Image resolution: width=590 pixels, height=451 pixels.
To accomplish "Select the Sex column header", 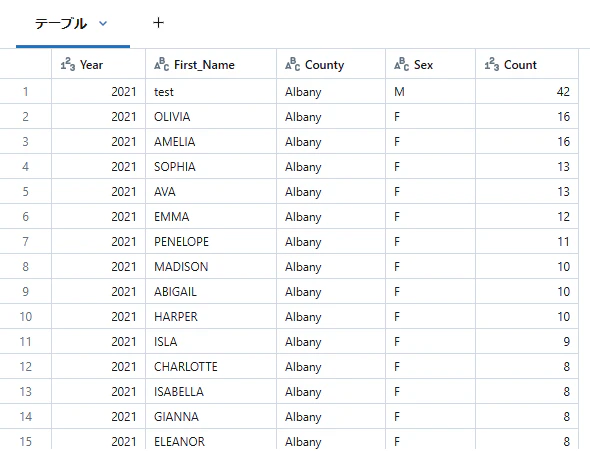I will 430,64.
